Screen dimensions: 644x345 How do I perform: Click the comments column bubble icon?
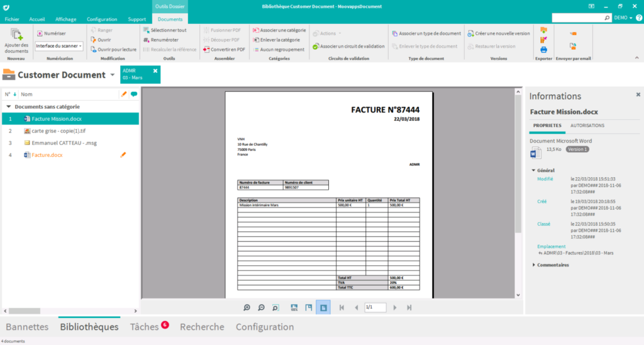[134, 94]
